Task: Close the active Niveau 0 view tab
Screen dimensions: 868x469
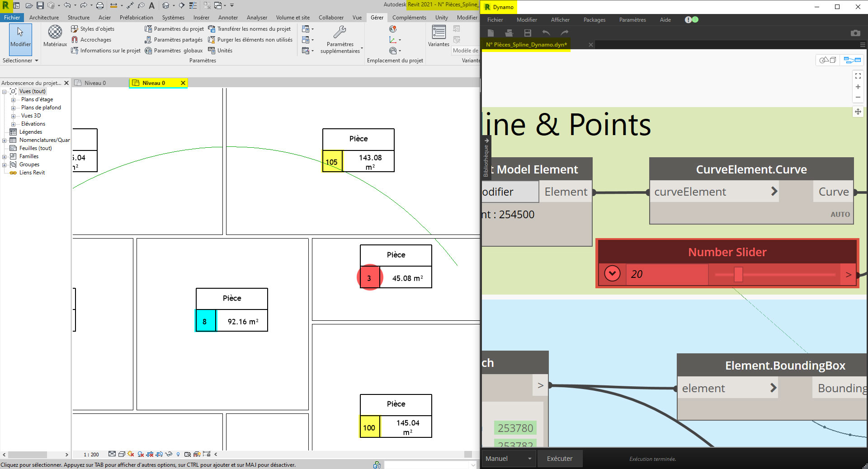Action: pyautogui.click(x=183, y=83)
